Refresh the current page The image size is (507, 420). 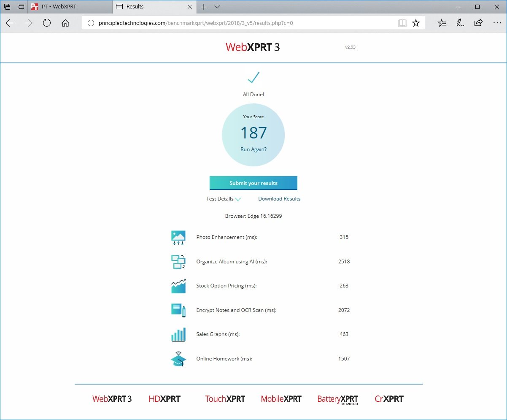[47, 23]
